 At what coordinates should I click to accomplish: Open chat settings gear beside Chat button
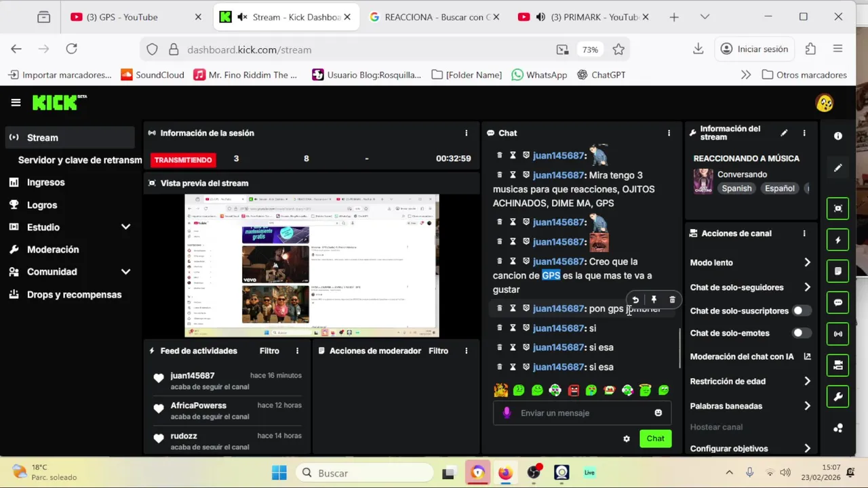point(627,439)
